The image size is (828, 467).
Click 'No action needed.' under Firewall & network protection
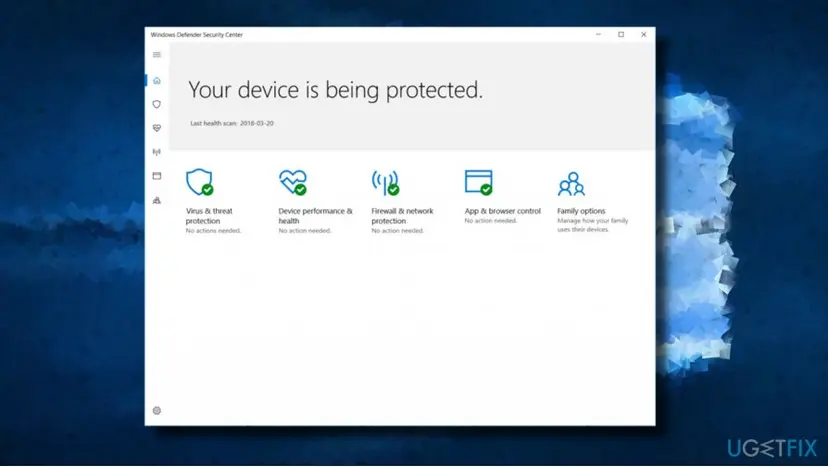coord(398,231)
